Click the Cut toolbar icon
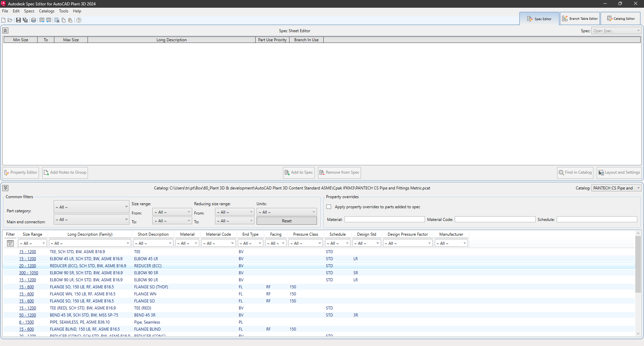This screenshot has width=644, height=346. (x=57, y=20)
